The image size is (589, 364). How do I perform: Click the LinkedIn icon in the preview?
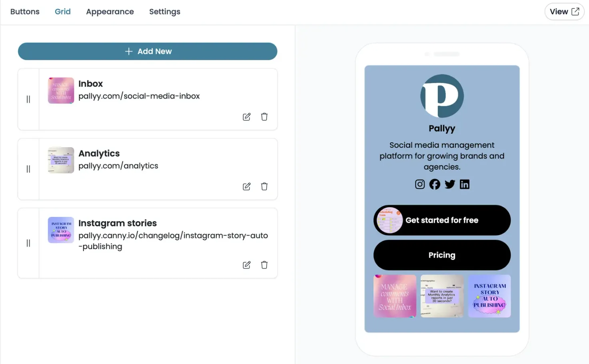(x=465, y=184)
